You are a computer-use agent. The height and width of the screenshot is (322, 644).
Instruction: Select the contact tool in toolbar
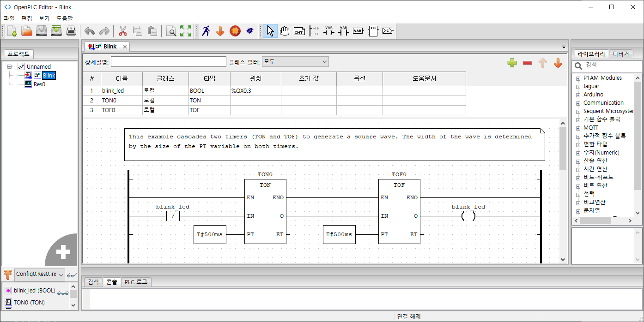tap(343, 31)
